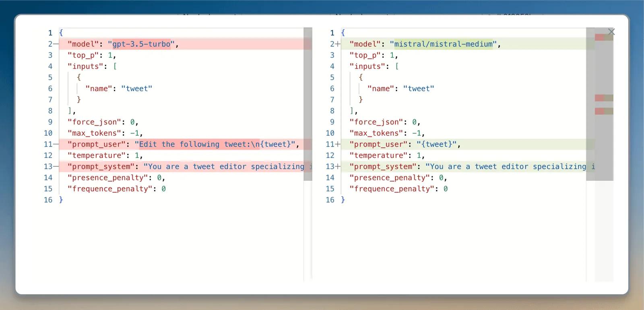Click the "11-" removed line marker
Viewport: 644px width, 310px height.
click(x=51, y=144)
